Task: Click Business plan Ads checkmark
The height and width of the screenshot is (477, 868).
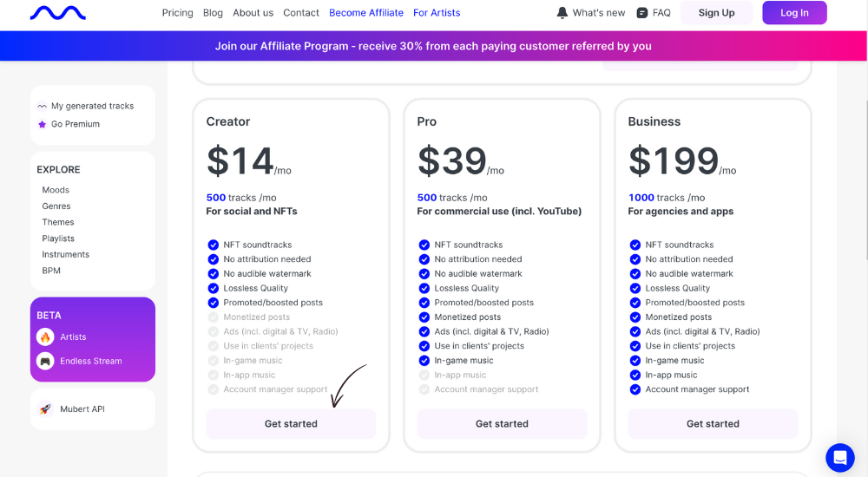Action: pyautogui.click(x=635, y=331)
